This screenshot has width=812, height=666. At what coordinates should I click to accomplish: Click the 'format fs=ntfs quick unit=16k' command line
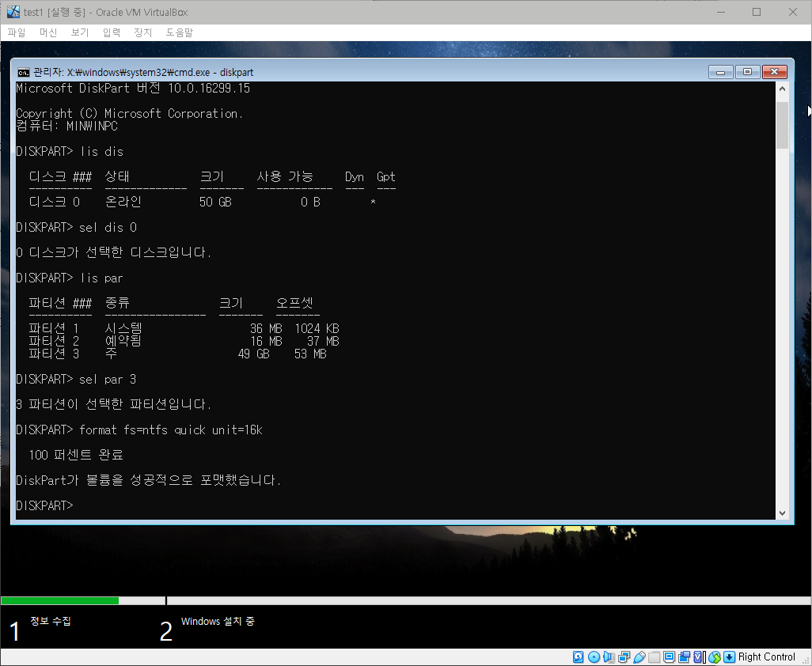[x=139, y=430]
